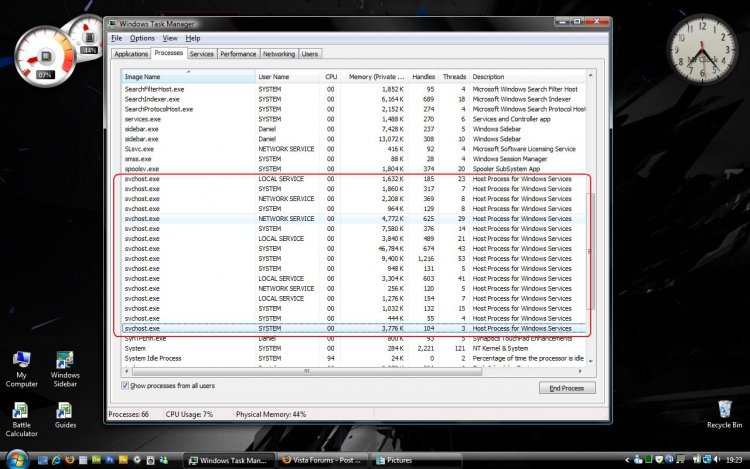Launch Photoshop from quick launch

pyautogui.click(x=110, y=459)
